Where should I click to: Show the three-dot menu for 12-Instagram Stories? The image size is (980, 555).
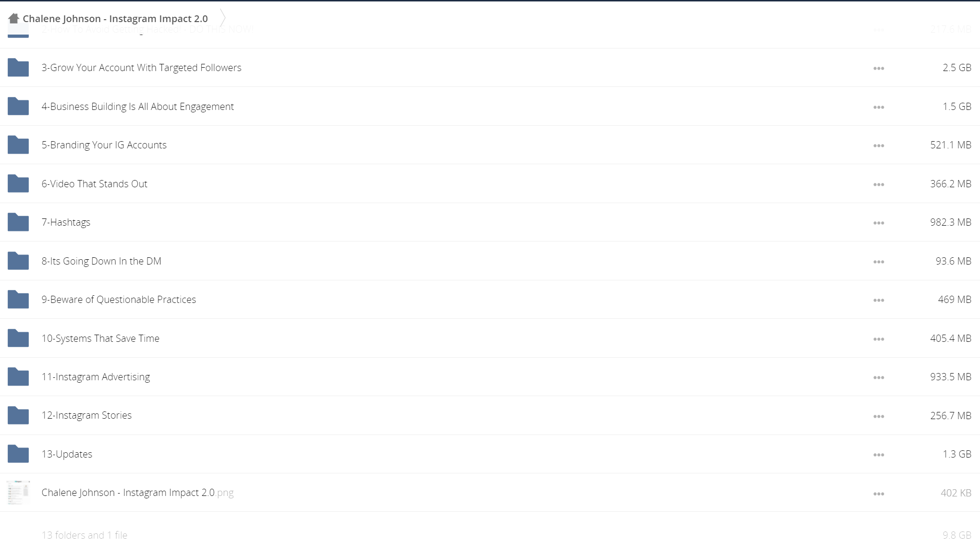pyautogui.click(x=879, y=416)
